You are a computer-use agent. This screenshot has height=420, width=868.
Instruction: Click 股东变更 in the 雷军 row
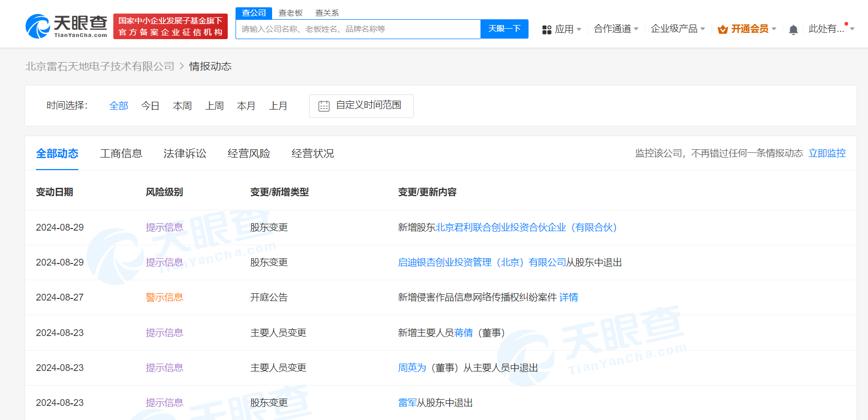[x=269, y=403]
